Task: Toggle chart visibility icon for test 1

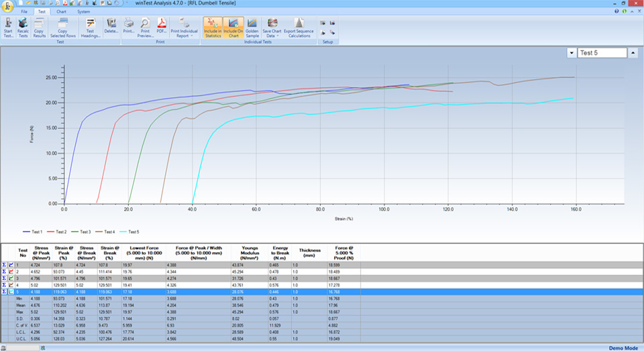Action: pyautogui.click(x=11, y=265)
